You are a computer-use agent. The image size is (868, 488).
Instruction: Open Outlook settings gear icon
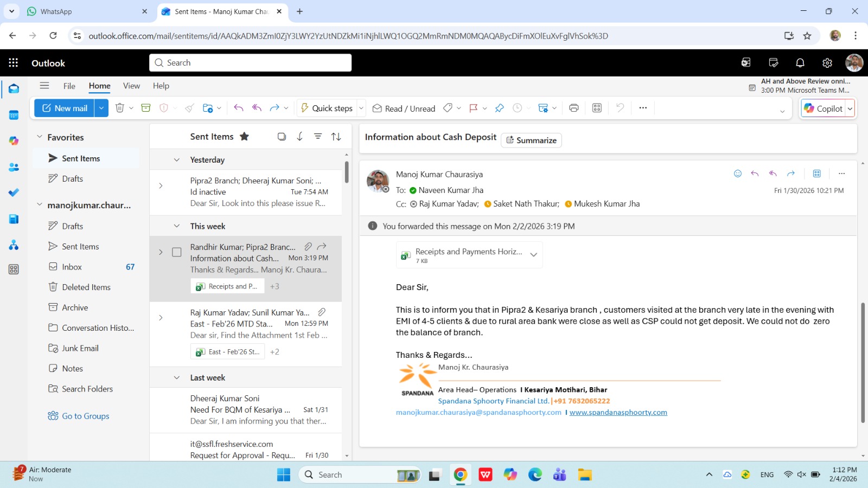click(x=827, y=63)
